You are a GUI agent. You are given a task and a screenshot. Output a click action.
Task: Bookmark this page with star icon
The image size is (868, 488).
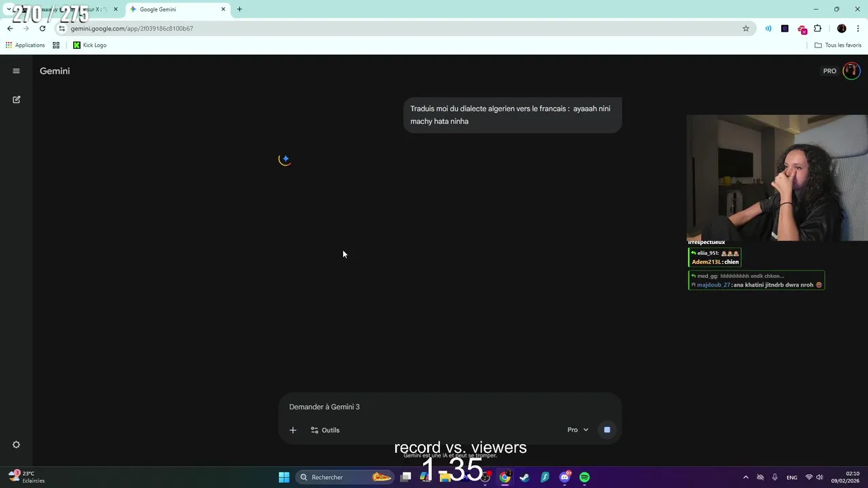point(746,28)
